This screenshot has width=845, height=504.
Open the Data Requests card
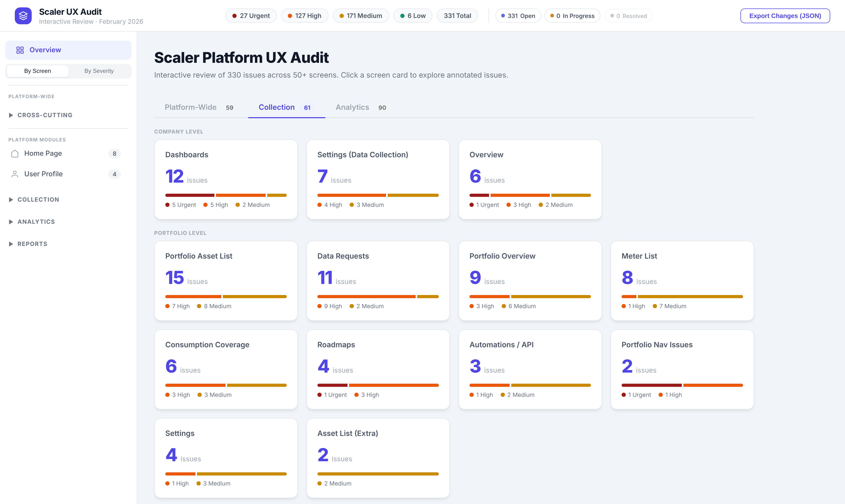click(x=378, y=281)
